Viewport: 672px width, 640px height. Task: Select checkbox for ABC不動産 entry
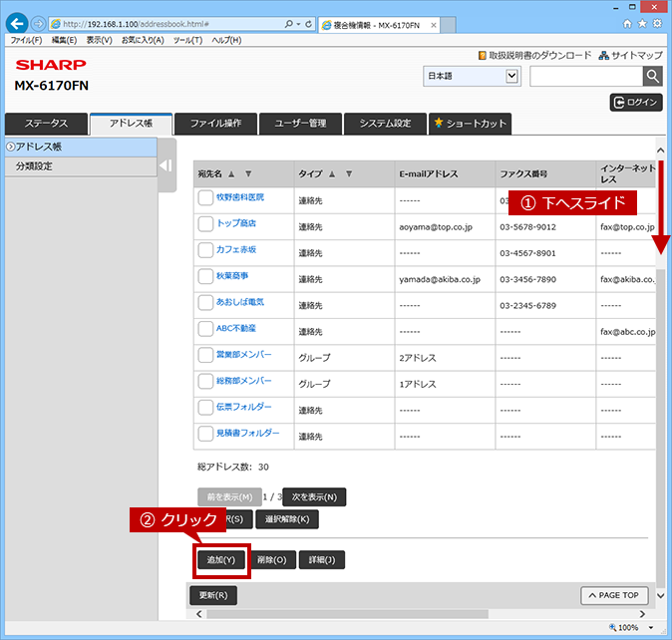click(x=205, y=329)
